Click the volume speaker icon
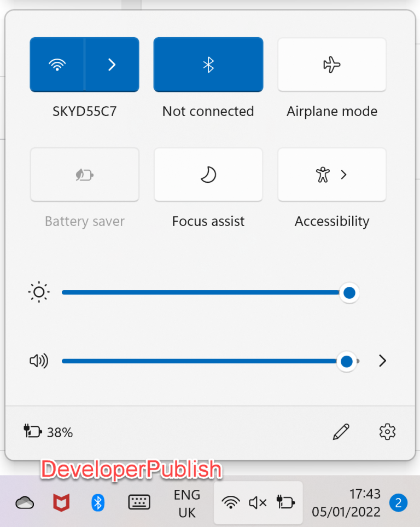The height and width of the screenshot is (527, 420). point(38,361)
